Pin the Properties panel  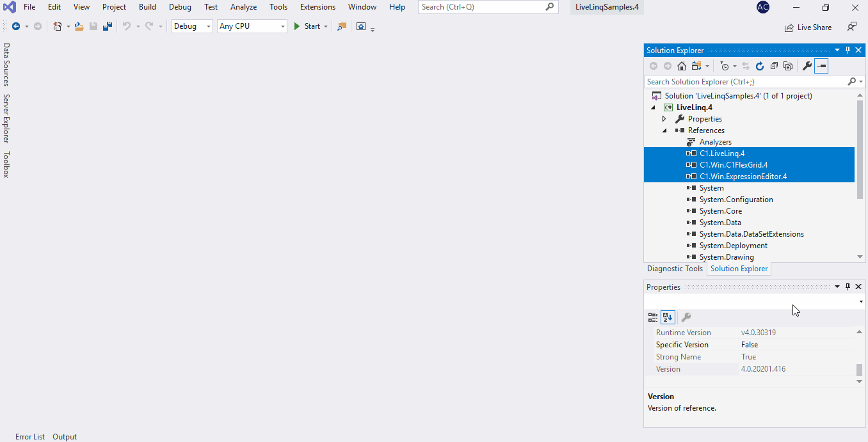pyautogui.click(x=848, y=287)
